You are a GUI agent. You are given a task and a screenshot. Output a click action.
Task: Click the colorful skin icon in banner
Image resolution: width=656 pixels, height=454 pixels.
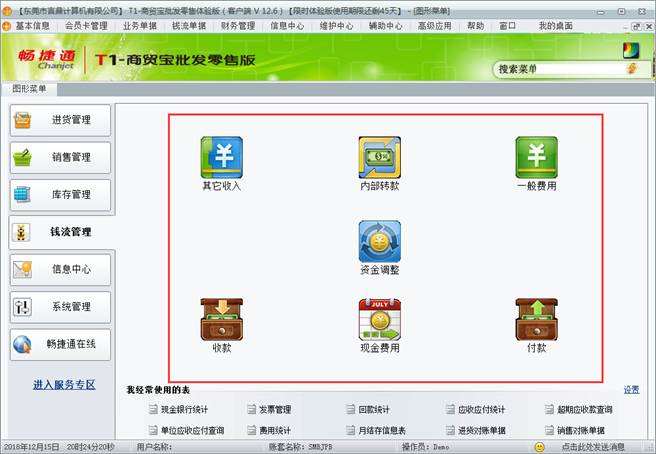(x=630, y=49)
